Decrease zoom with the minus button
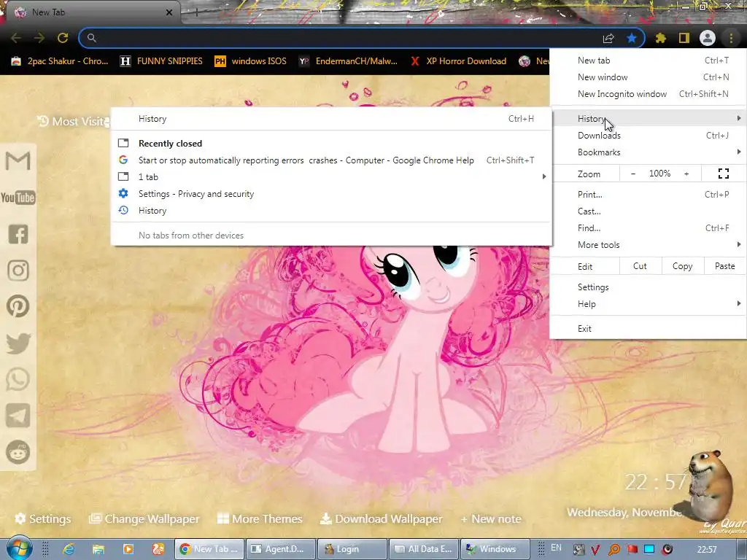 point(633,174)
